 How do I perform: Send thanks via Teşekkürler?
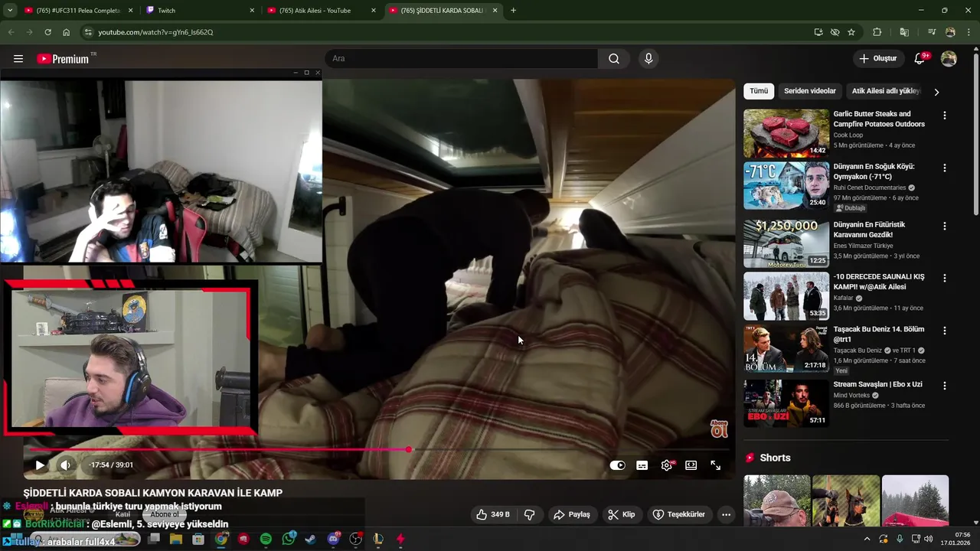coord(679,514)
